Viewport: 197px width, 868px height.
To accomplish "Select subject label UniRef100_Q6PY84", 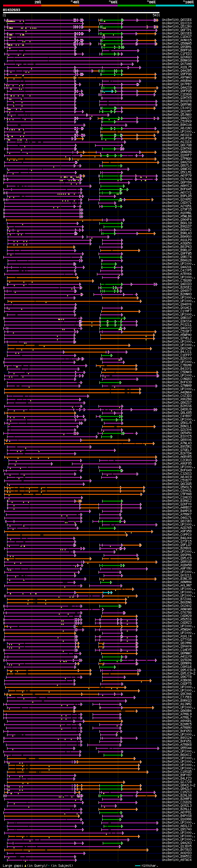I will tap(177, 182).
